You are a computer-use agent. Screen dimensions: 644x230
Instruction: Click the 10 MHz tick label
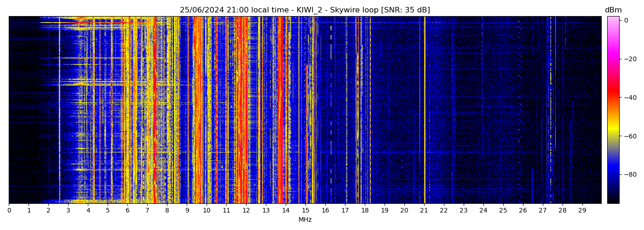(x=207, y=211)
